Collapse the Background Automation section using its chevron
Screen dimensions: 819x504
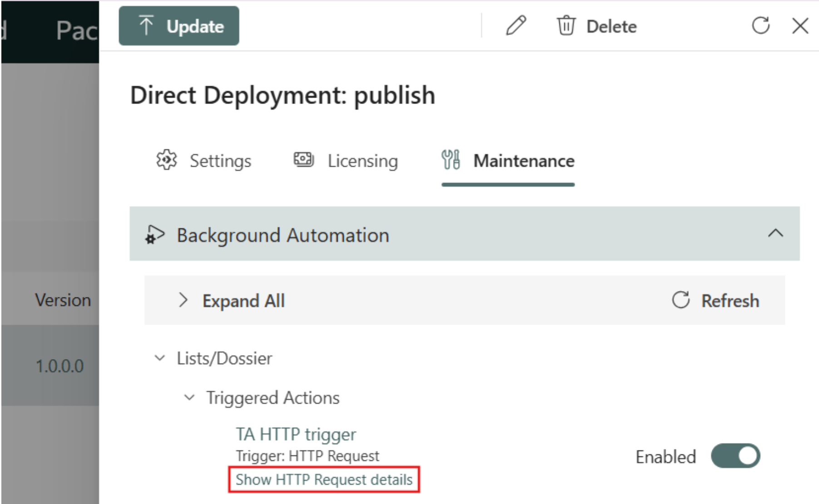(x=775, y=234)
